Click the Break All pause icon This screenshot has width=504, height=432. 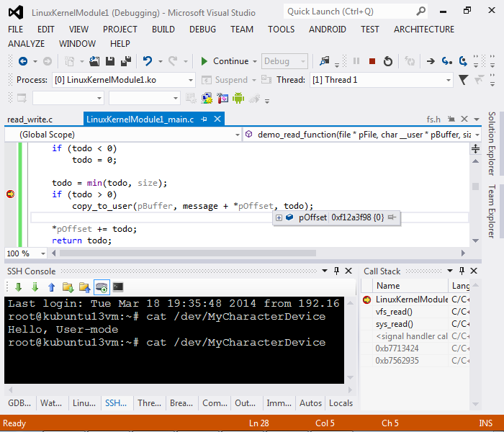click(x=356, y=61)
